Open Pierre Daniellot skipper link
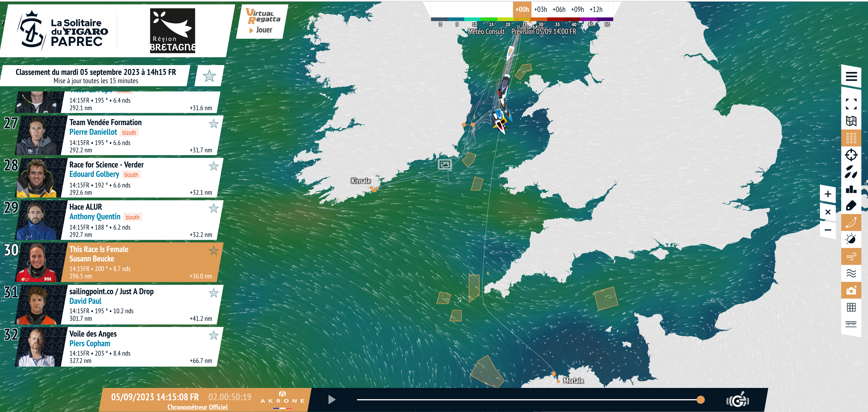The image size is (868, 412). [x=93, y=132]
